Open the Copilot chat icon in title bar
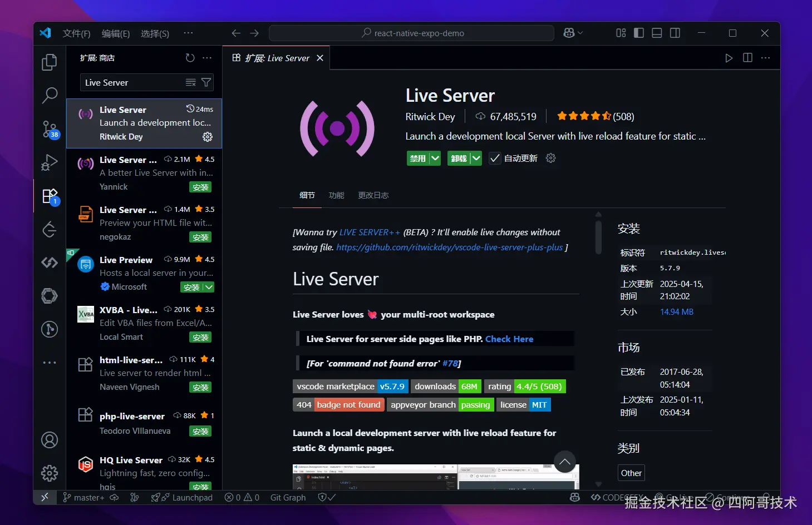This screenshot has width=812, height=525. (x=568, y=33)
